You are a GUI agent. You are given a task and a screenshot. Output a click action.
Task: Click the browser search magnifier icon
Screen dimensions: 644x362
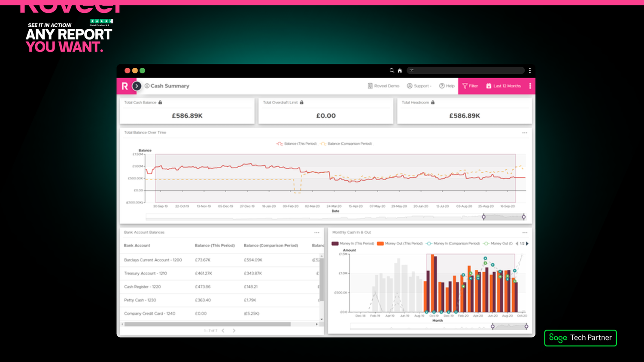(392, 70)
